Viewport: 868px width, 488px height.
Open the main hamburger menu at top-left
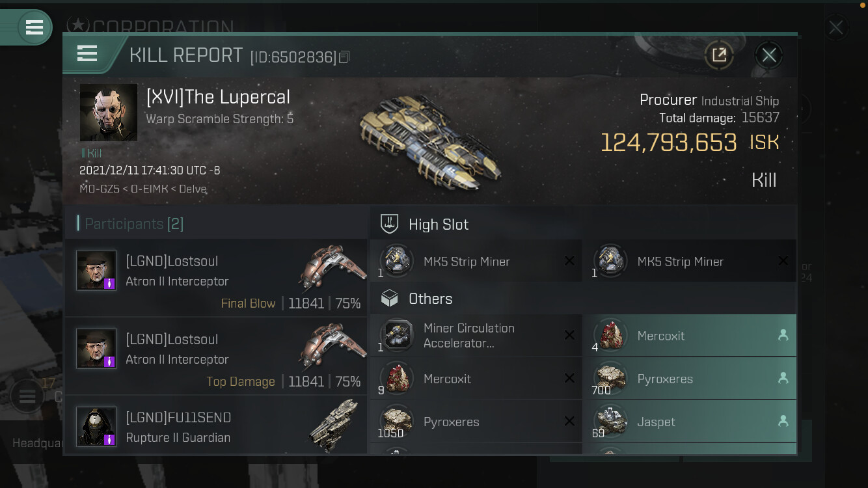pyautogui.click(x=34, y=27)
